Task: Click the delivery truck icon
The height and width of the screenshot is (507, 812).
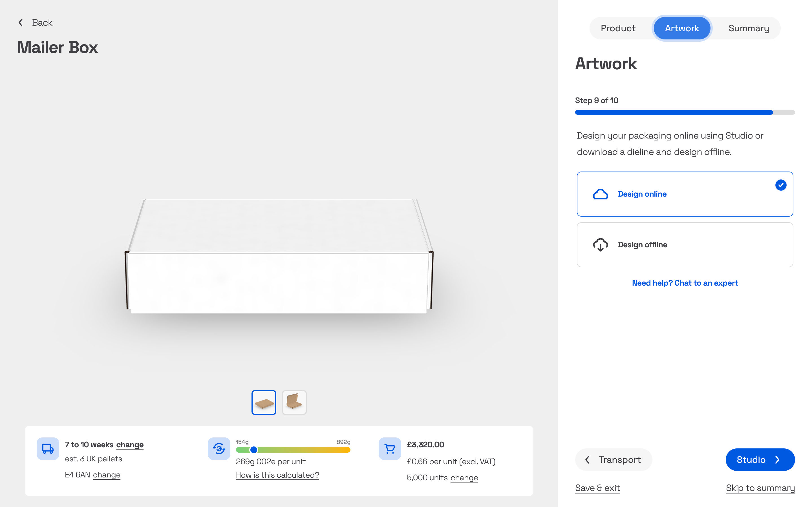Action: [x=48, y=449]
